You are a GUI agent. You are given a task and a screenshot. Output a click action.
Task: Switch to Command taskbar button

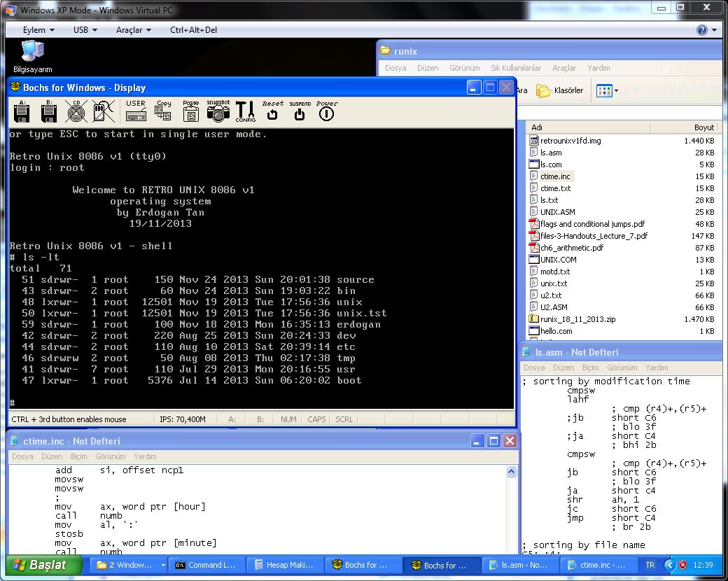click(x=206, y=565)
